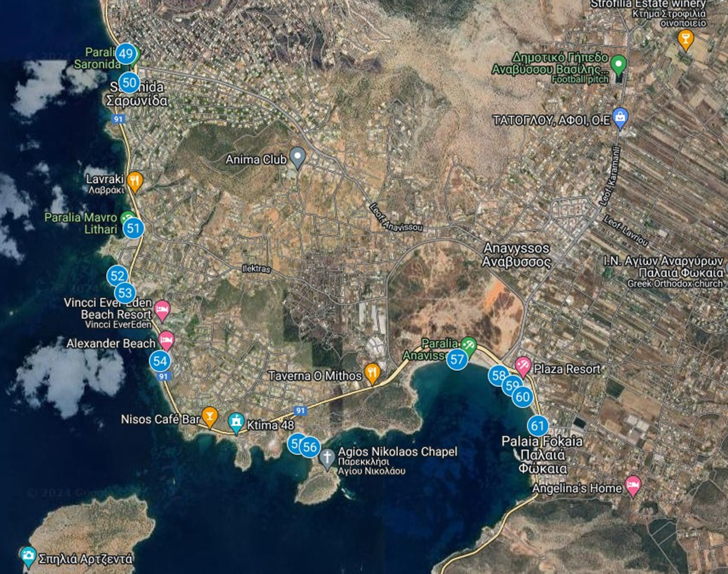
Task: Open the Plaza Resort beach pin
Action: [x=523, y=367]
